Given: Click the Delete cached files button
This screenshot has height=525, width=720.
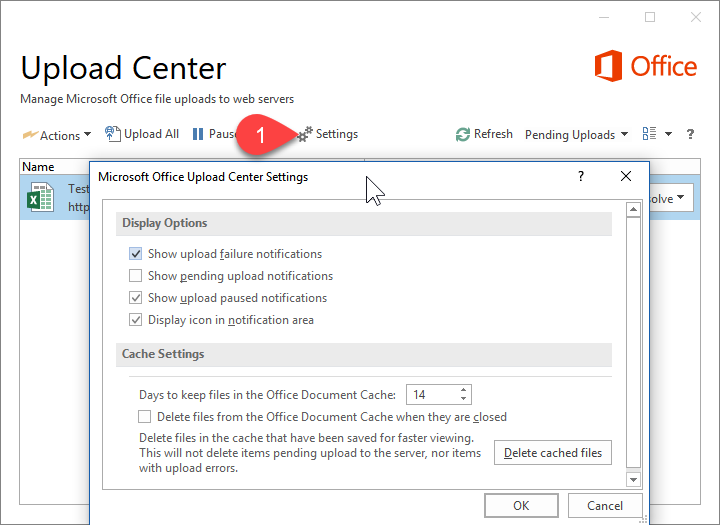Looking at the screenshot, I should 553,453.
